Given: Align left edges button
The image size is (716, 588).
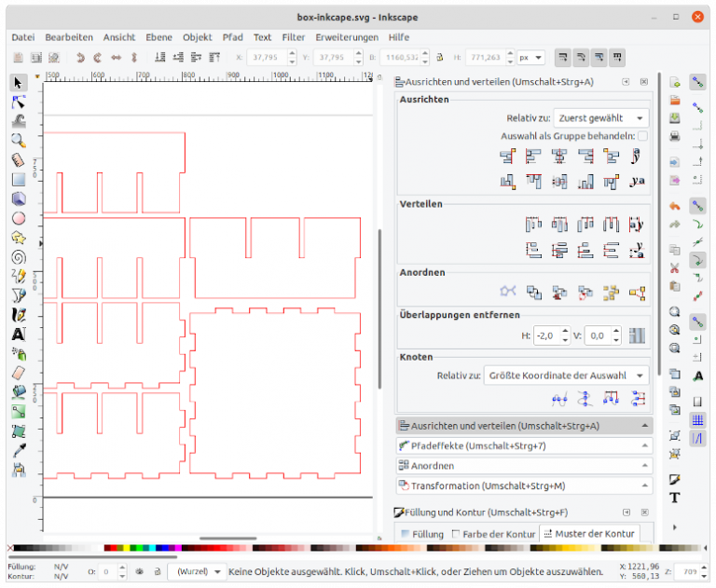Looking at the screenshot, I should 533,157.
